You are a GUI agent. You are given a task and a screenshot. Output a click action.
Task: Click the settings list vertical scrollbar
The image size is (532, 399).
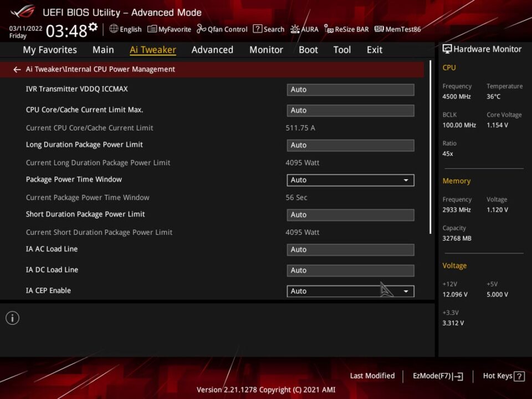tap(430, 147)
